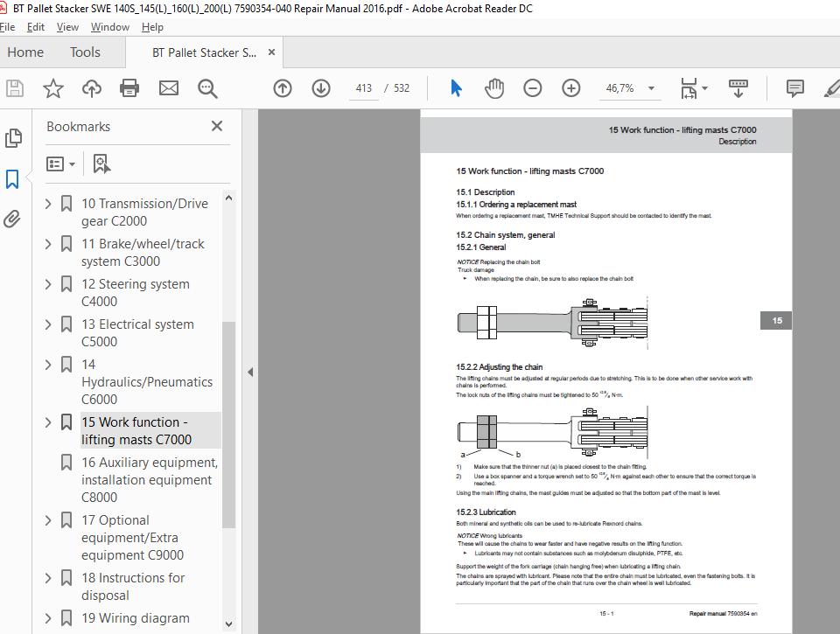Click the zoom percentage field 46,7%
Image resolution: width=840 pixels, height=634 pixels.
(x=619, y=88)
